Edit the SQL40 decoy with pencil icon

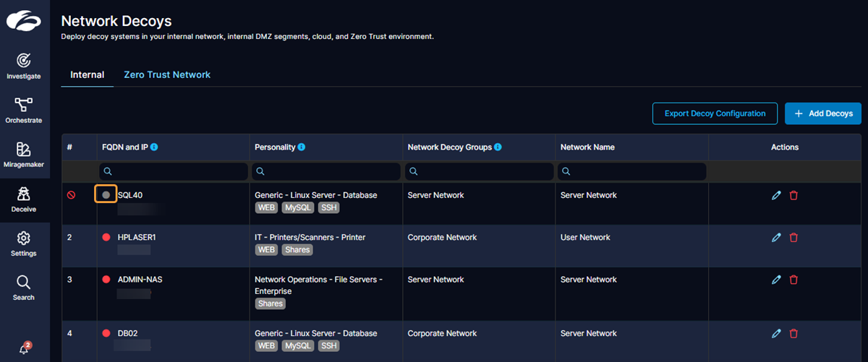(776, 195)
